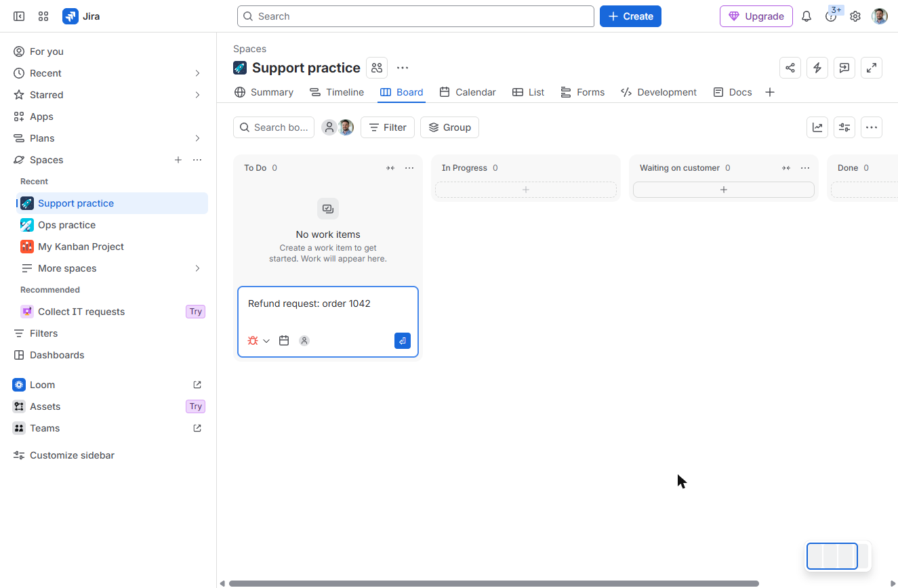This screenshot has width=898, height=588.
Task: Add a tab with the plus icon
Action: click(770, 92)
